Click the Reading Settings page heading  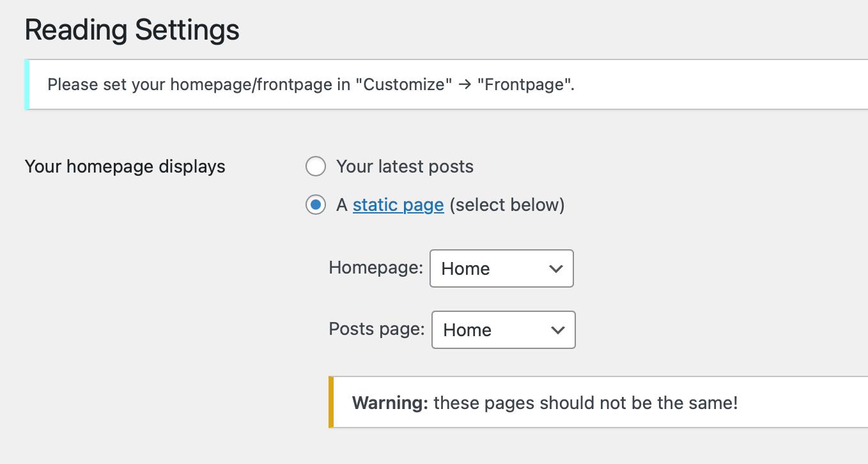tap(132, 29)
